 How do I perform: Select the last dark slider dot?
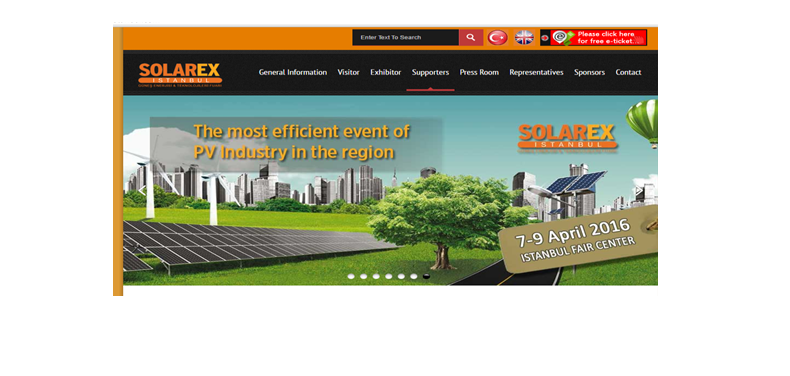[x=426, y=276]
